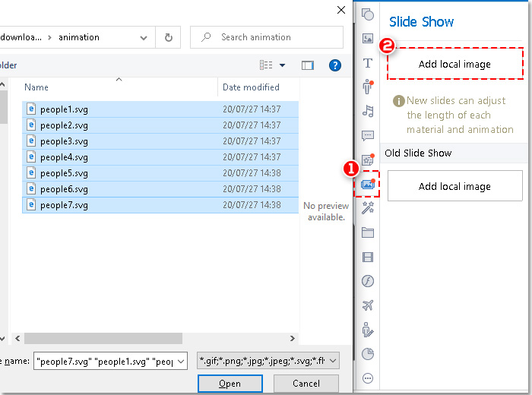Open the film strip video icon
The height and width of the screenshot is (395, 532).
coord(368,257)
